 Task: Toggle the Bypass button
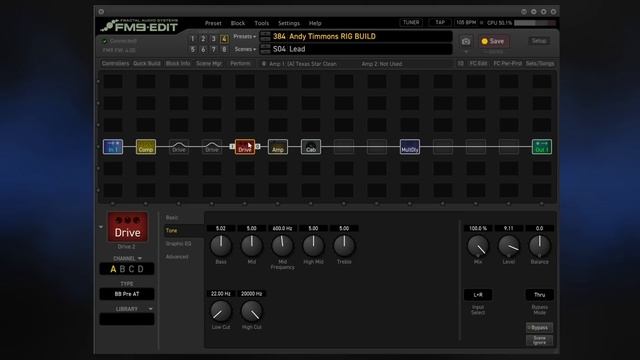pyautogui.click(x=540, y=328)
